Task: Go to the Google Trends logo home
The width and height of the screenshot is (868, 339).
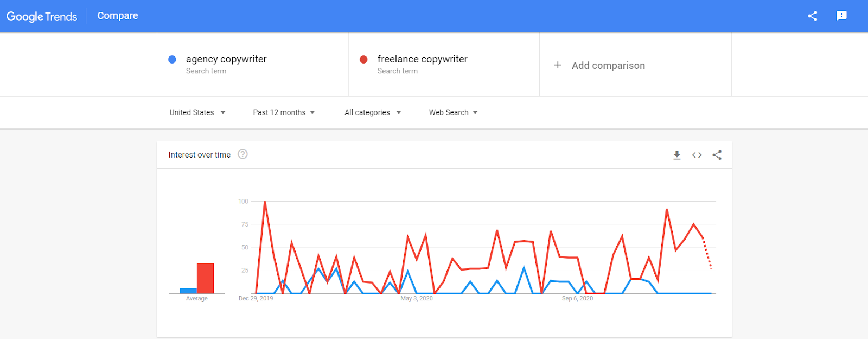Action: pyautogui.click(x=42, y=16)
